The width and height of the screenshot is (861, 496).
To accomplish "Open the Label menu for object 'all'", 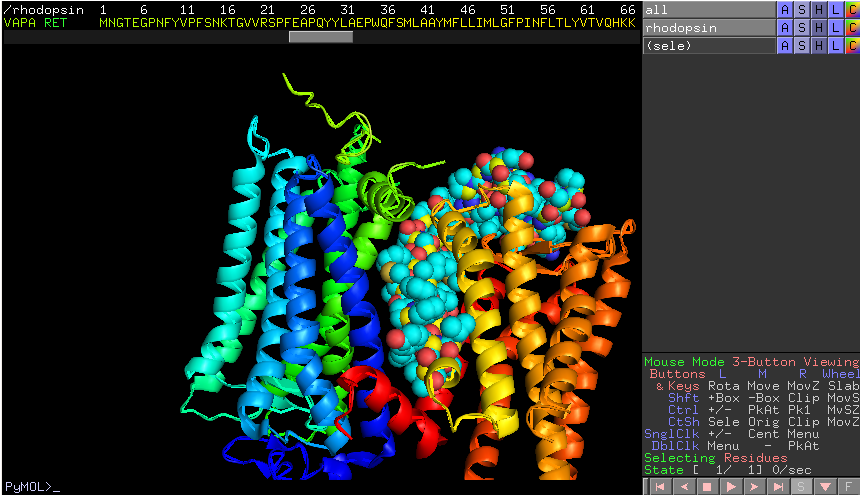I will coord(836,10).
